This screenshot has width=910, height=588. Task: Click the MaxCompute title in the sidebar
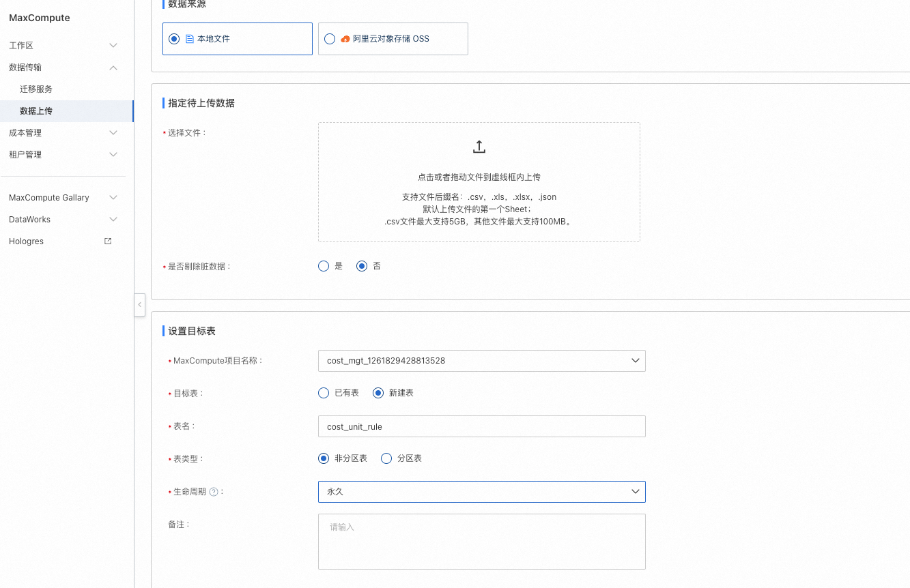(x=40, y=18)
